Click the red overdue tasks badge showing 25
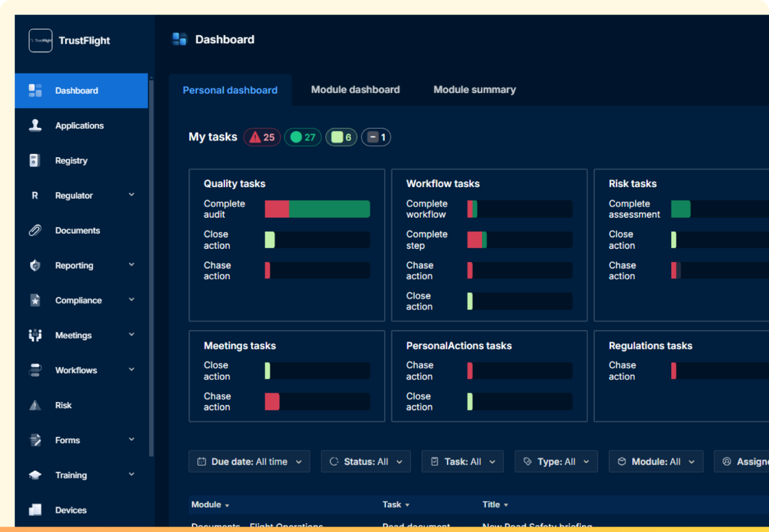Image resolution: width=769 pixels, height=532 pixels. [x=261, y=137]
